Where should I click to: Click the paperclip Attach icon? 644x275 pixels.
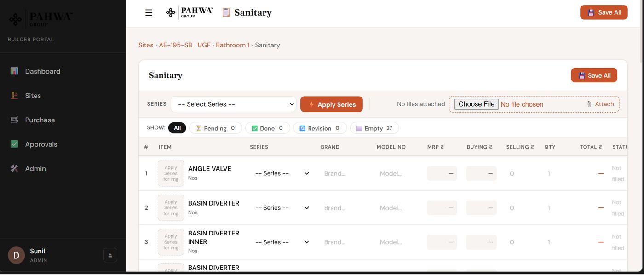[x=589, y=104]
